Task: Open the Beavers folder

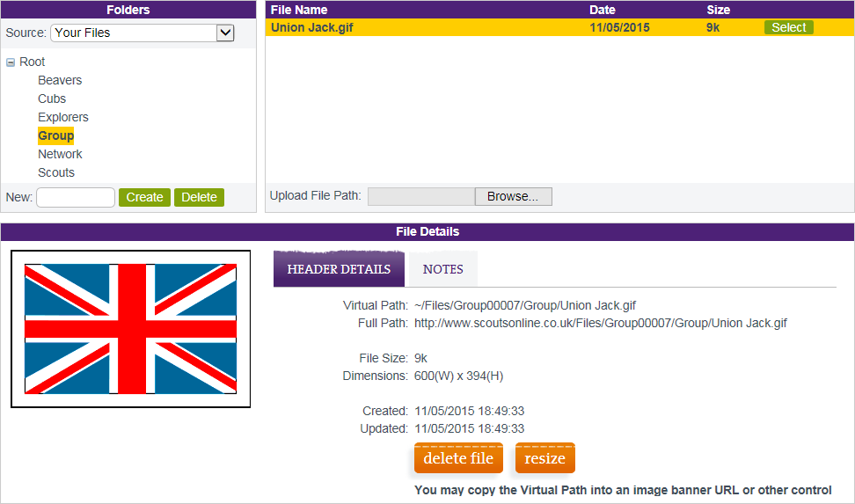Action: [60, 80]
